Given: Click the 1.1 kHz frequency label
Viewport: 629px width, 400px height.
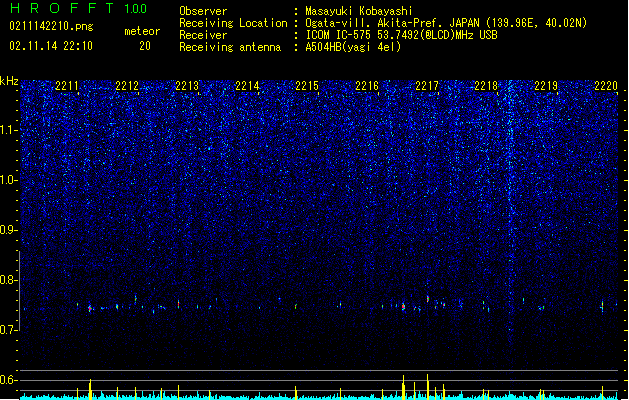Looking at the screenshot, I should click(x=9, y=130).
